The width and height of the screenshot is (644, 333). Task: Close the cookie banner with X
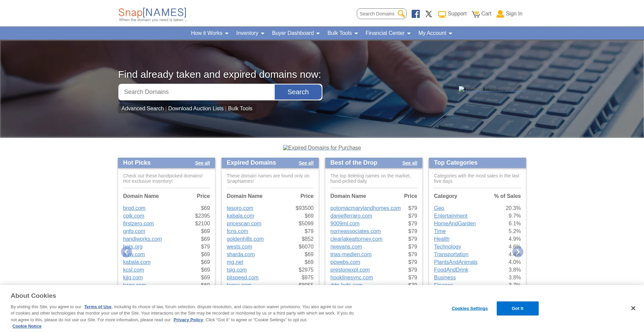(633, 308)
